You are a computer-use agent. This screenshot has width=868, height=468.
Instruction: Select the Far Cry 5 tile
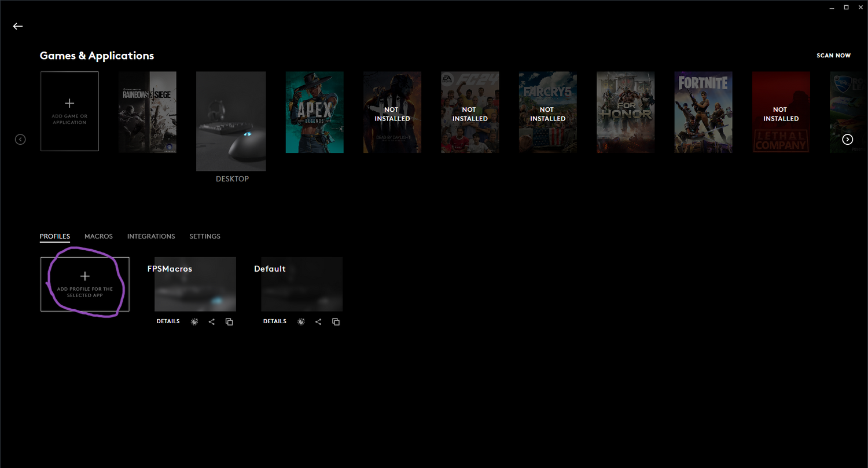547,112
